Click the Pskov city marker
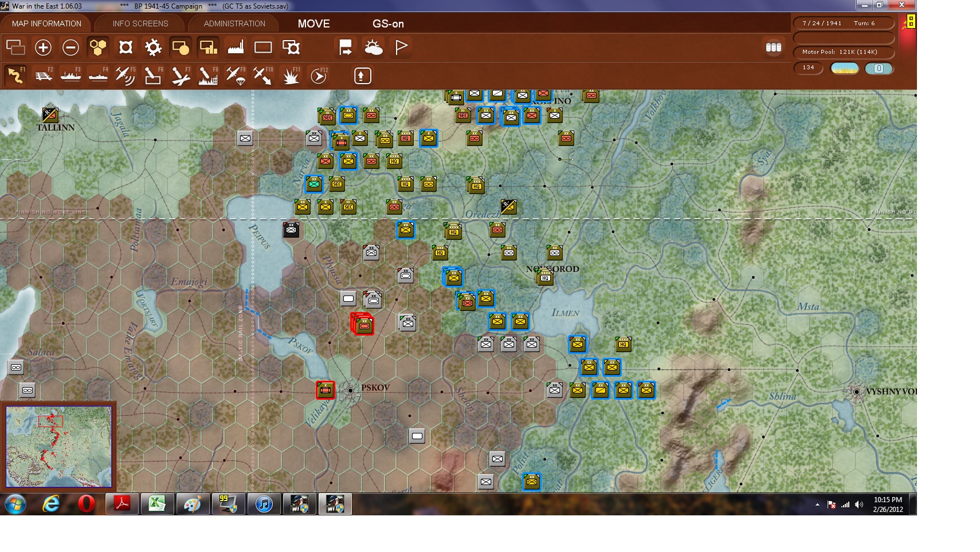This screenshot has width=980, height=552. pyautogui.click(x=351, y=391)
